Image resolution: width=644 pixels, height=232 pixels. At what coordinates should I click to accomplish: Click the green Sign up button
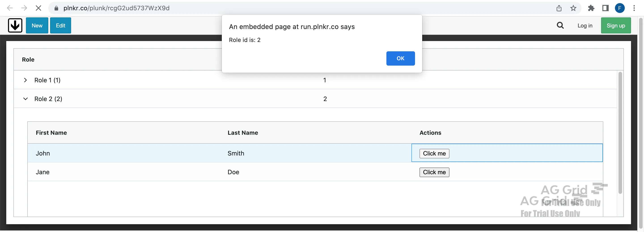(x=616, y=25)
